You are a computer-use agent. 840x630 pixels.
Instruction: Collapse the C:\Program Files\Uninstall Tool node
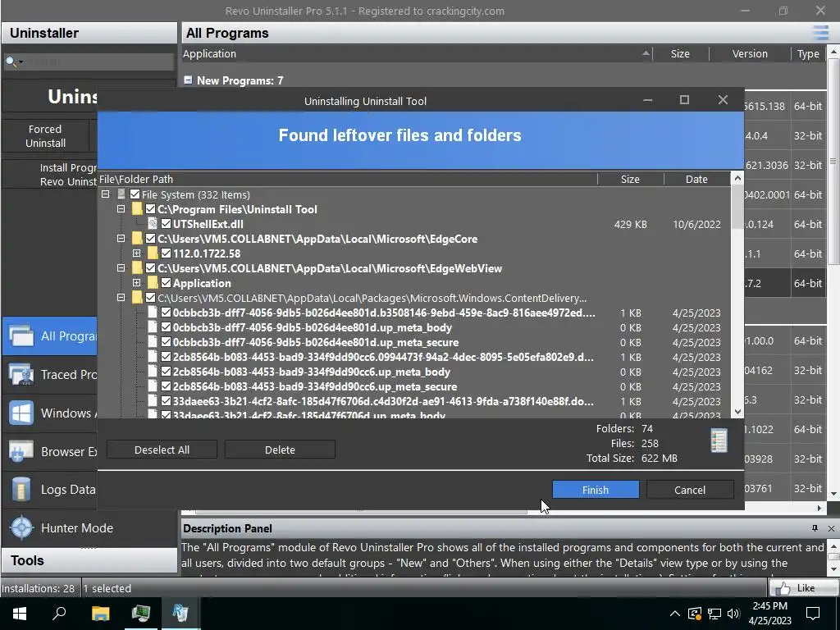tap(121, 209)
